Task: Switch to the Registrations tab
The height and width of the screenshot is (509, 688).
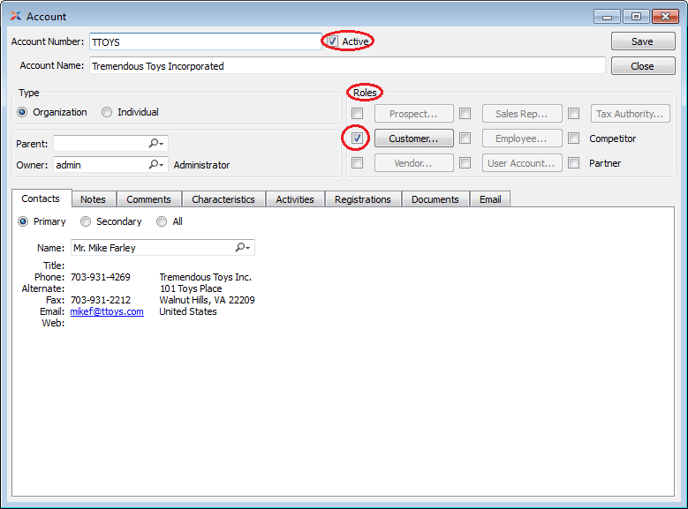Action: tap(363, 199)
